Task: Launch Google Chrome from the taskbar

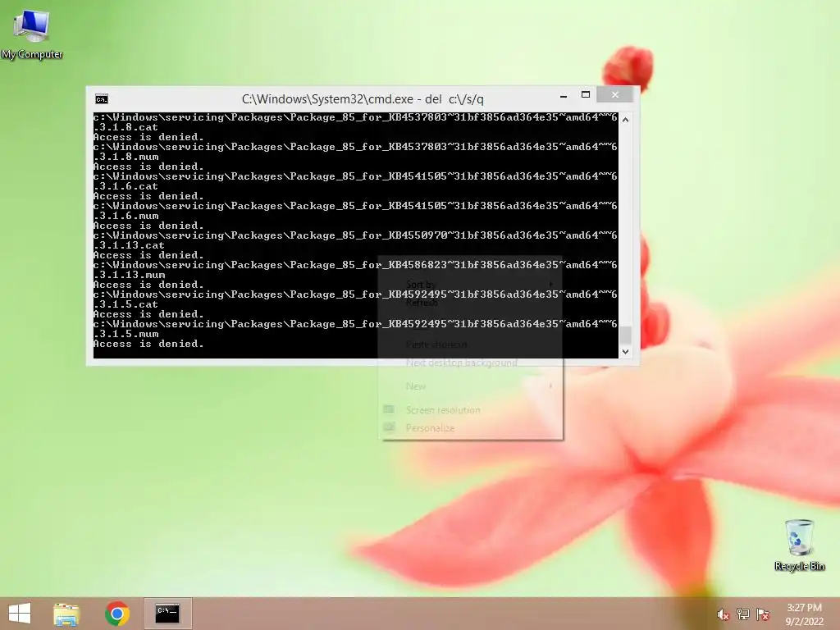Action: tap(117, 614)
